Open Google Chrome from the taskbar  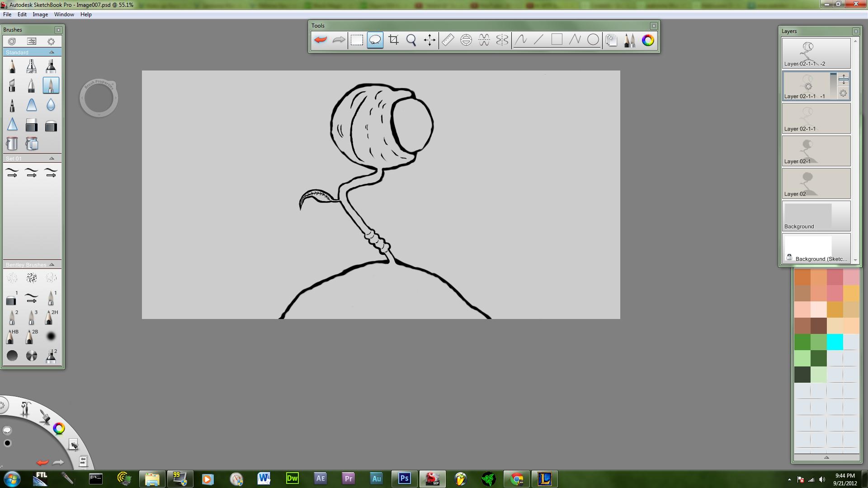517,479
